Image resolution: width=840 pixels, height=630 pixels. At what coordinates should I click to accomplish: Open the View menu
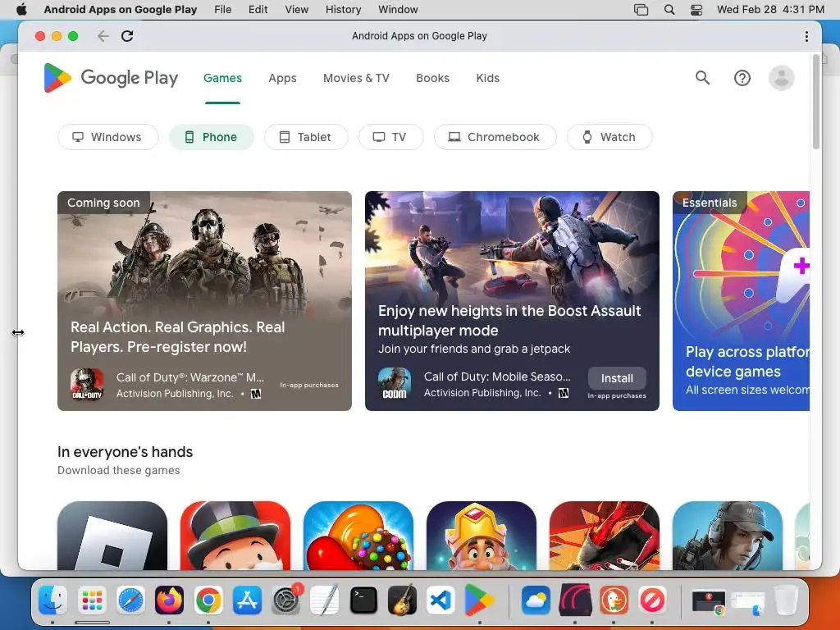[296, 10]
